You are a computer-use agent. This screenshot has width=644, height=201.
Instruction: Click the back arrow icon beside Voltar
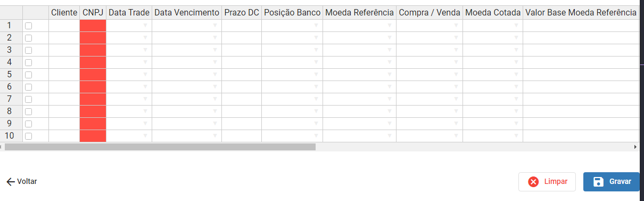coord(10,182)
